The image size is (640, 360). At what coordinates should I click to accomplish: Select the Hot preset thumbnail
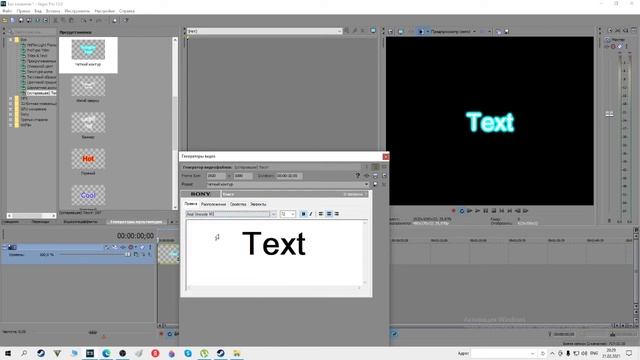pos(88,159)
